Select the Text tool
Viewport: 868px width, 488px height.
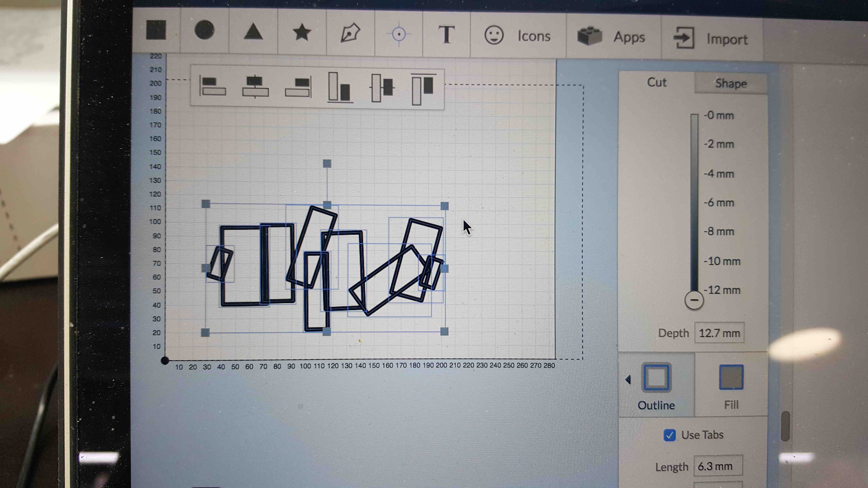[x=446, y=34]
